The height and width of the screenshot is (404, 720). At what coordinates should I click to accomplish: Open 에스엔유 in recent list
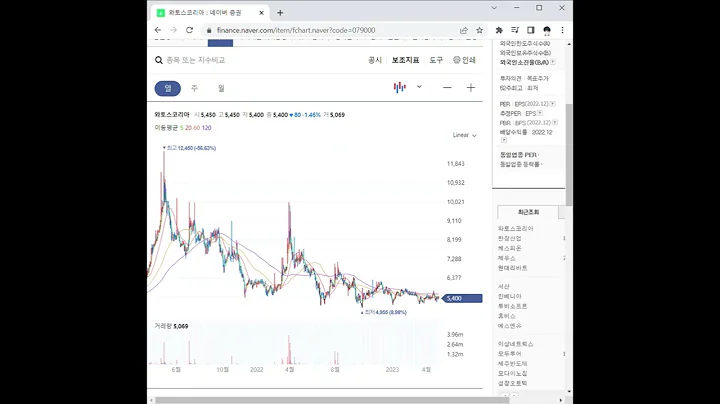point(510,326)
